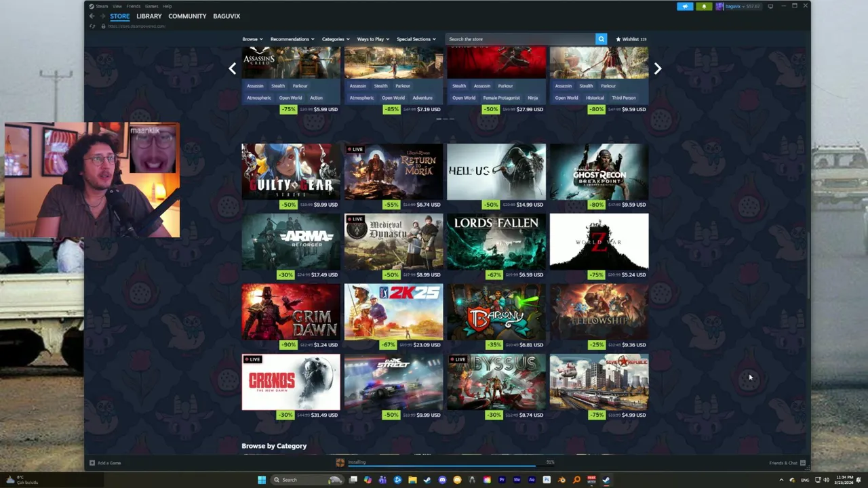
Task: Go forward using the navigation forward arrow
Action: click(102, 16)
